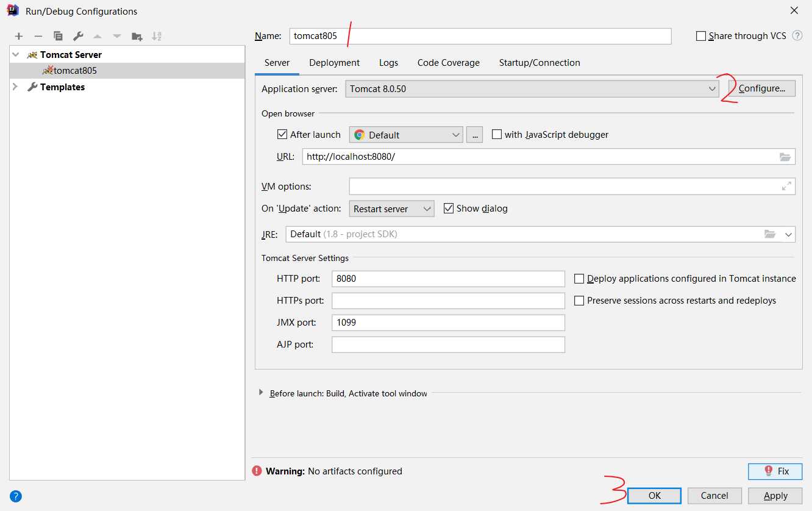The image size is (812, 511).
Task: Open the help question mark next to Share through VCS
Action: pos(797,36)
